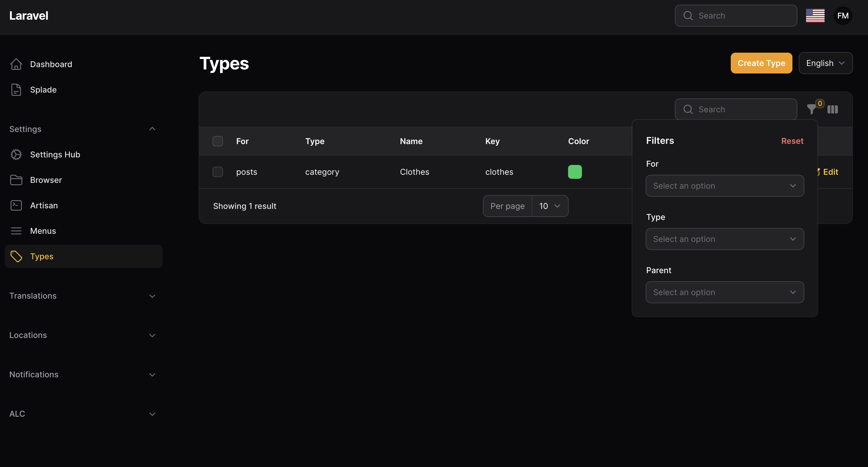Screen dimensions: 868x467
Task: Toggle the select-all header checkbox
Action: click(218, 141)
